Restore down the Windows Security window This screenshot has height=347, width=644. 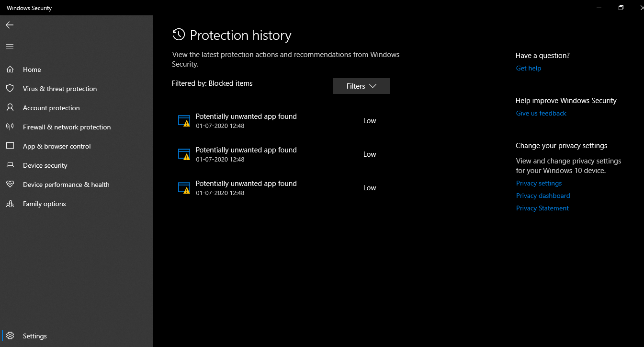[x=621, y=8]
